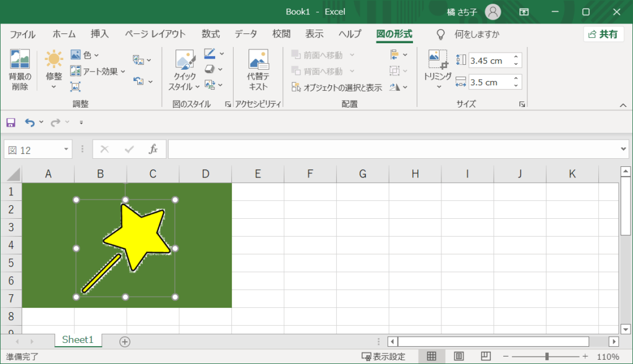The height and width of the screenshot is (364, 633).
Task: Click the horizontal scrollbar right arrow
Action: click(614, 342)
